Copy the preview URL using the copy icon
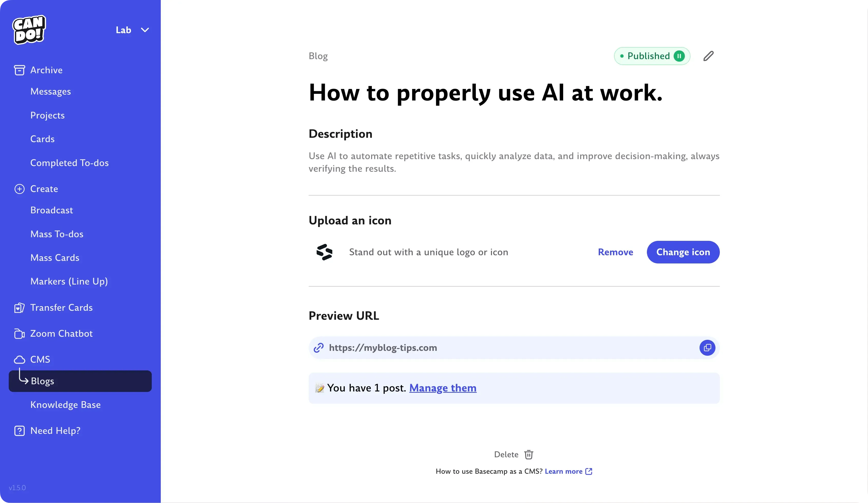This screenshot has width=868, height=503. 707,348
